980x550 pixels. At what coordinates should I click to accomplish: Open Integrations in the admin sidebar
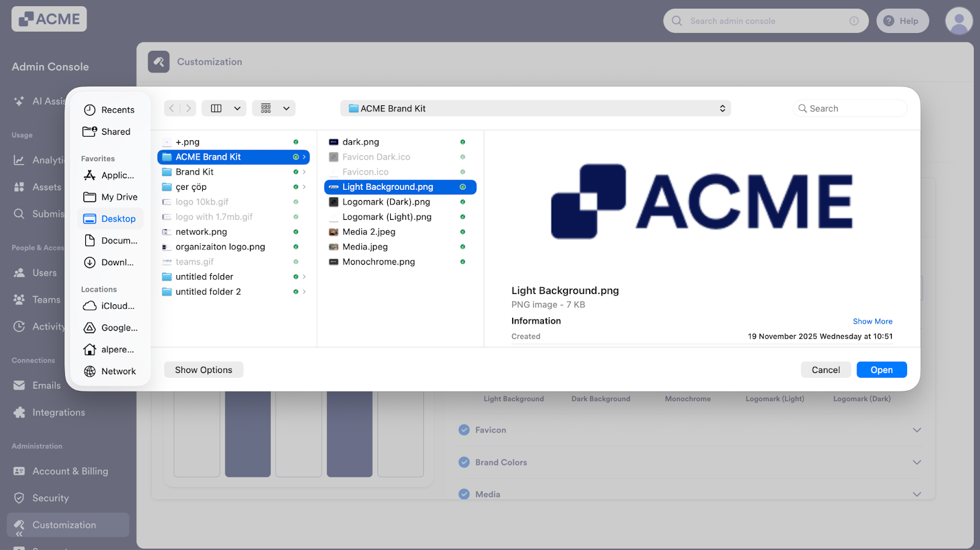point(50,413)
